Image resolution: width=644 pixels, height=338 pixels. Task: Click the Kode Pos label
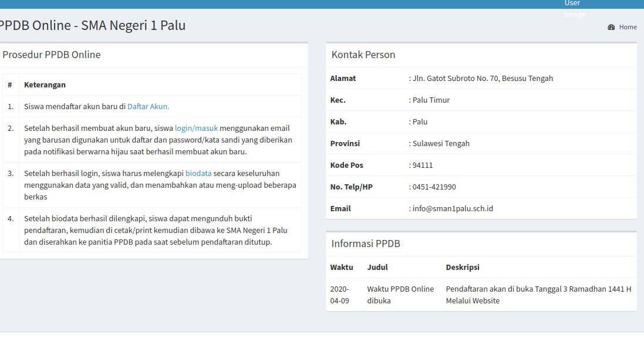(x=346, y=165)
